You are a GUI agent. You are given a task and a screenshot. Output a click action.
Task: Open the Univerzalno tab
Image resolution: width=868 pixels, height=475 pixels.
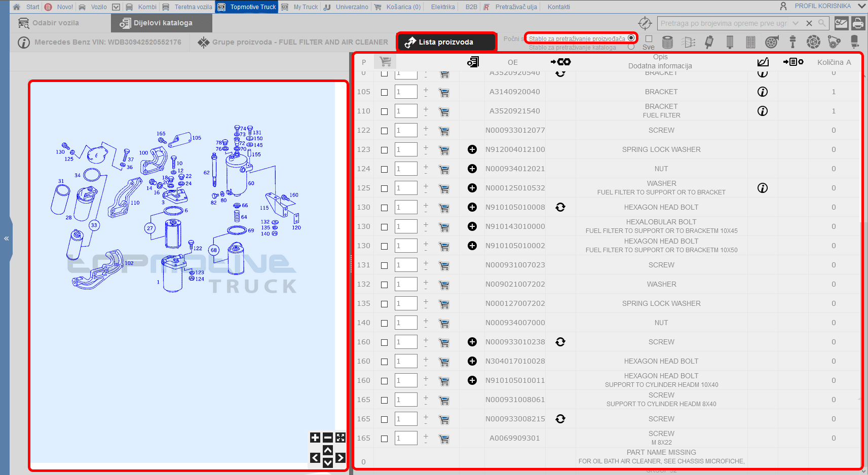click(346, 7)
